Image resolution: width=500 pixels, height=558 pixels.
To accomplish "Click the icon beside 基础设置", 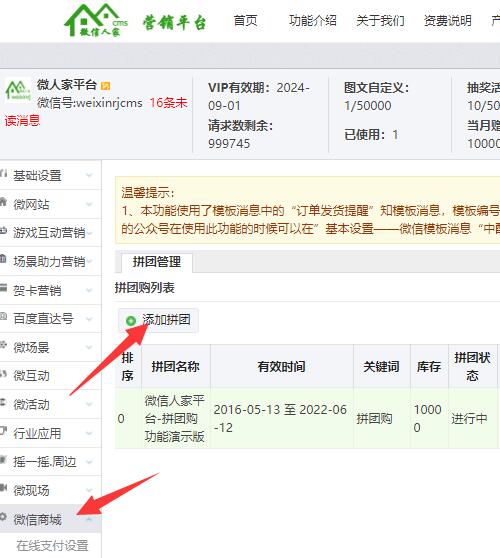I will 4,174.
